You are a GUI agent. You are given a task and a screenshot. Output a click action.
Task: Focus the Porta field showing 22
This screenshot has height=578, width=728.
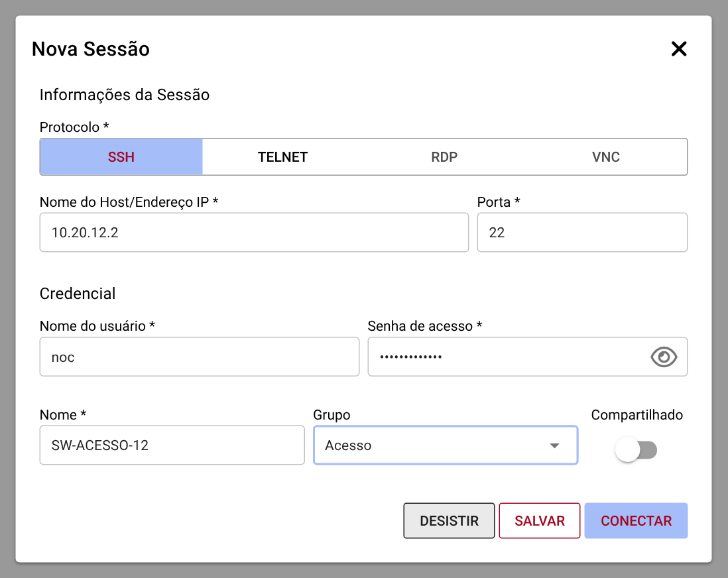(582, 233)
